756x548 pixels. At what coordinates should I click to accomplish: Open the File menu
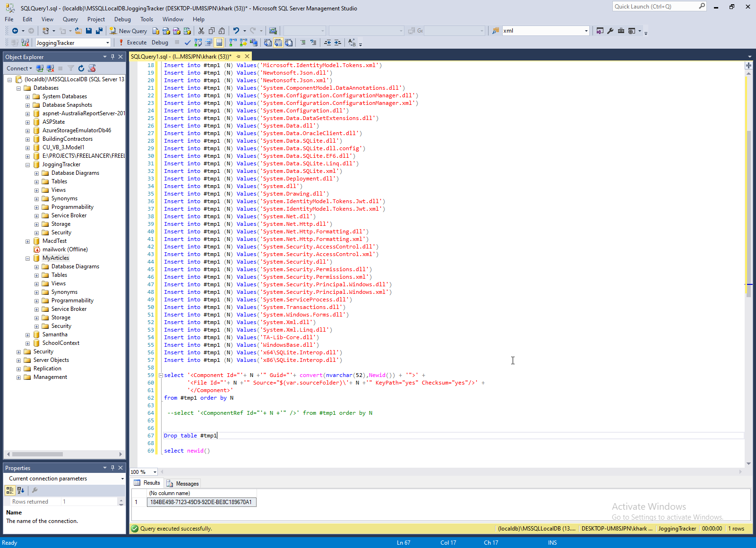coord(9,19)
